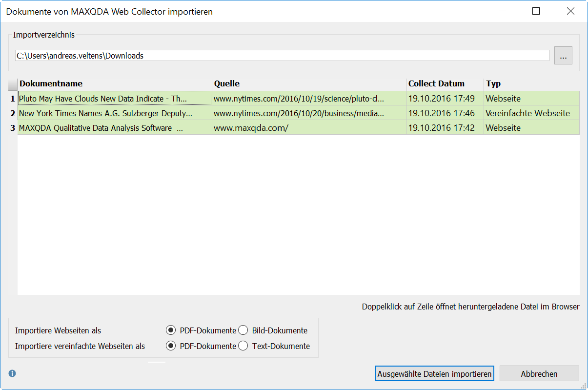Click Ausgewählte Dateien importieren button
The height and width of the screenshot is (390, 588).
pyautogui.click(x=434, y=374)
